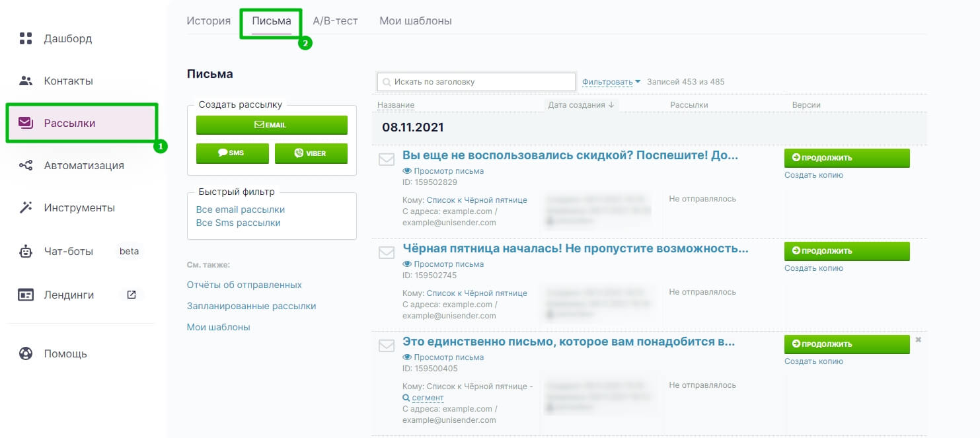Open letter Это единственно письмо
The width and height of the screenshot is (980, 438).
[x=569, y=342]
